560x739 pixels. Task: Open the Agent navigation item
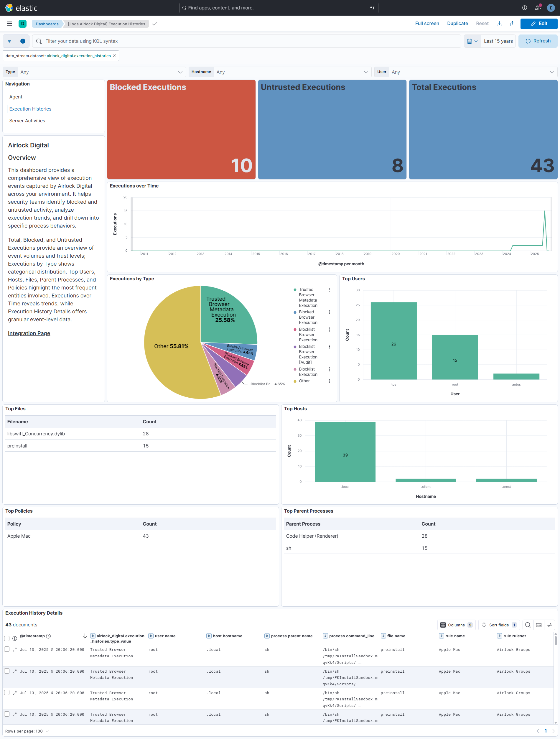[16, 97]
